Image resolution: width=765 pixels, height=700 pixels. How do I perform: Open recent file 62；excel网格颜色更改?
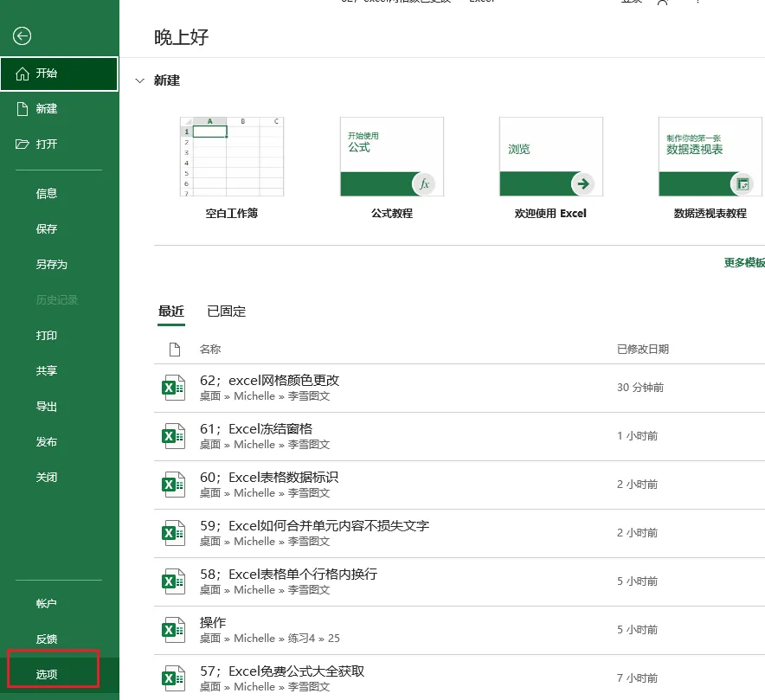[460, 388]
